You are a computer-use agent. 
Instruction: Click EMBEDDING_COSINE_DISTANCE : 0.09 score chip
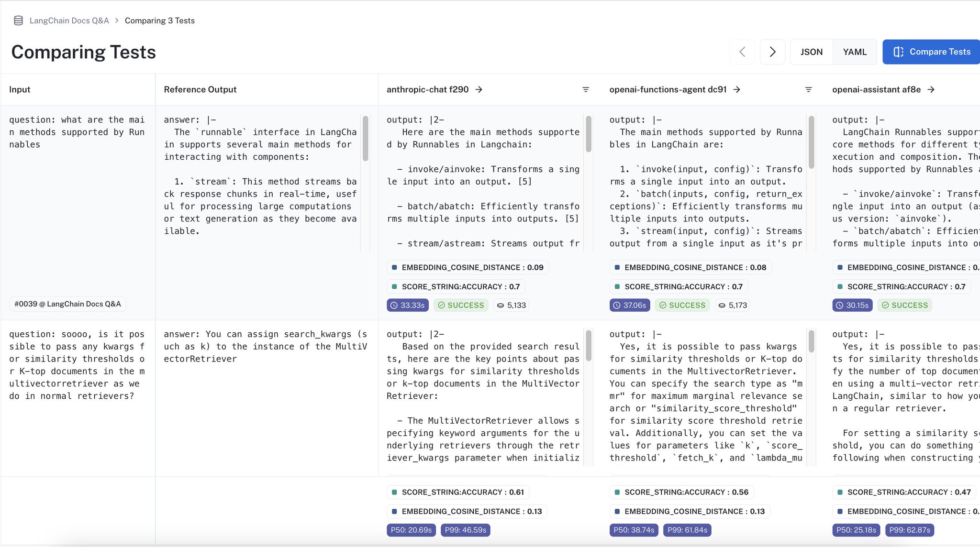[468, 267]
